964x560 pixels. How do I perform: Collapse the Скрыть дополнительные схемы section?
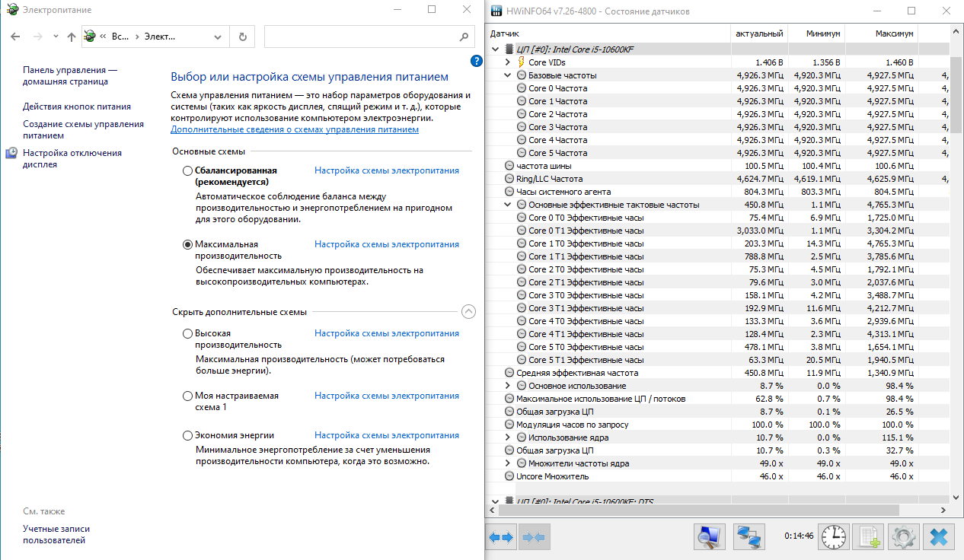click(x=468, y=311)
